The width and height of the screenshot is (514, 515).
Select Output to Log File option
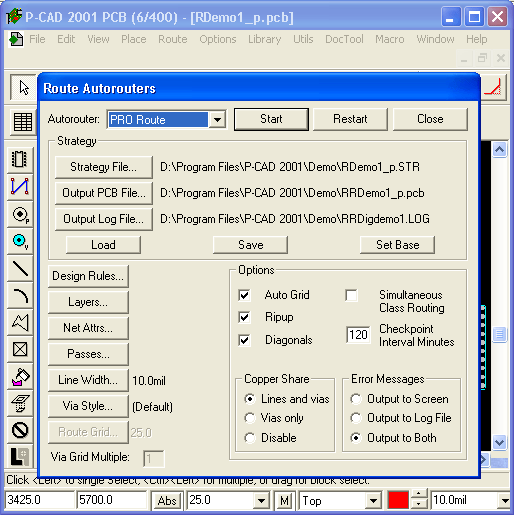coord(356,418)
